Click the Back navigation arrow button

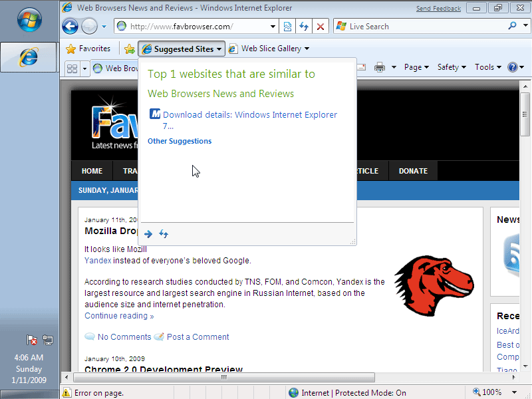[x=70, y=27]
